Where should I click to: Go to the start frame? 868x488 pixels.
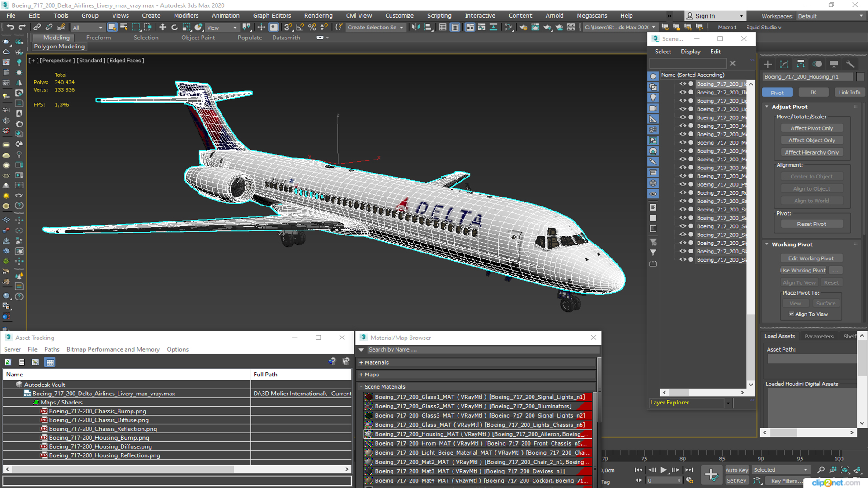tap(639, 470)
